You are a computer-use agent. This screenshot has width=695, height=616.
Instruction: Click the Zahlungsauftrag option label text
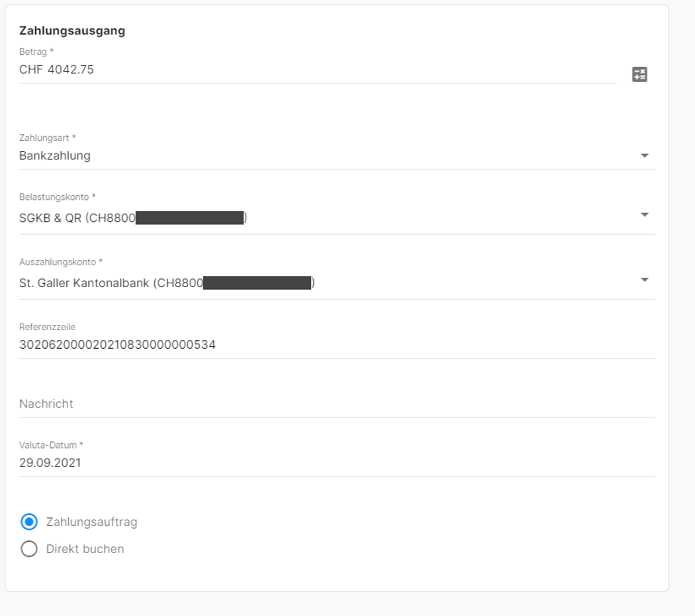click(x=91, y=522)
